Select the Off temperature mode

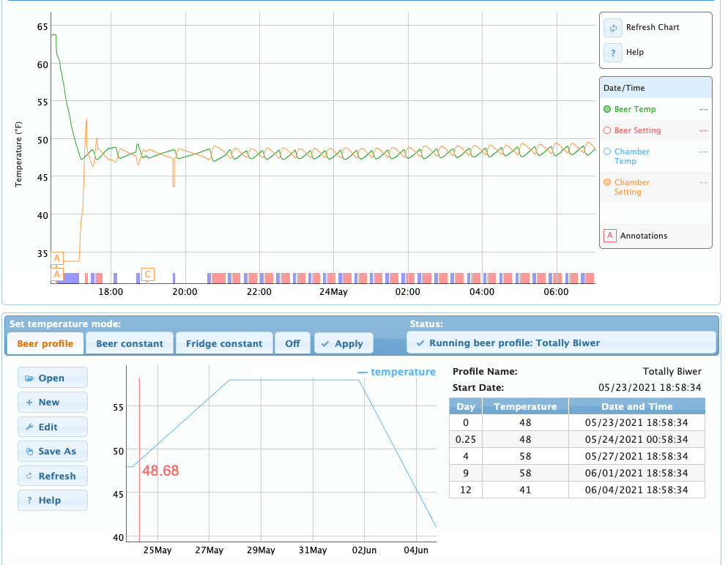coord(292,344)
